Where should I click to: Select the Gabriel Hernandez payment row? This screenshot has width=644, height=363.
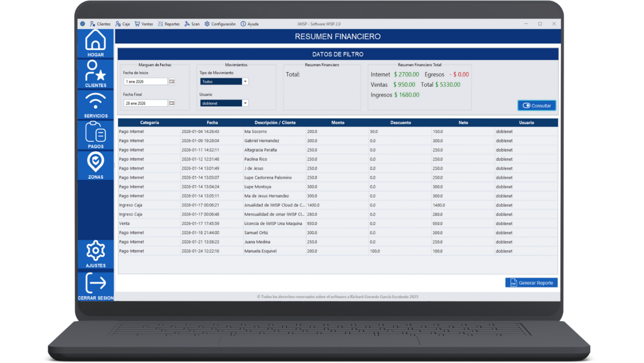262,141
